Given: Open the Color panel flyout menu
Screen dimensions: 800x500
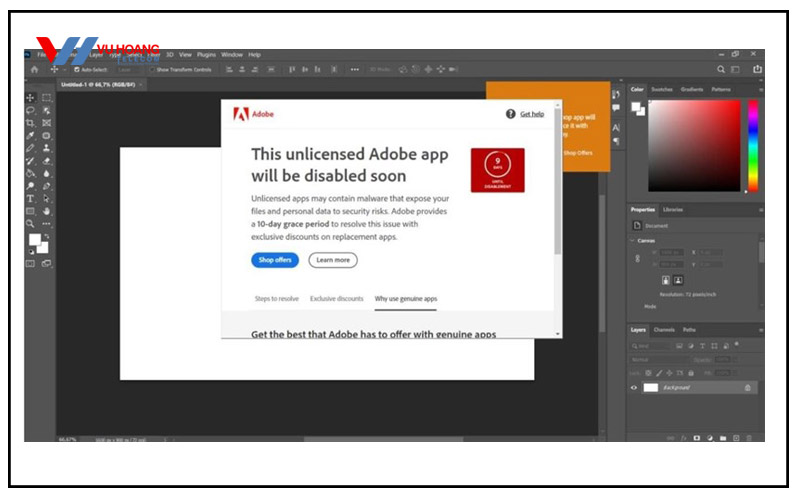Looking at the screenshot, I should click(x=760, y=90).
